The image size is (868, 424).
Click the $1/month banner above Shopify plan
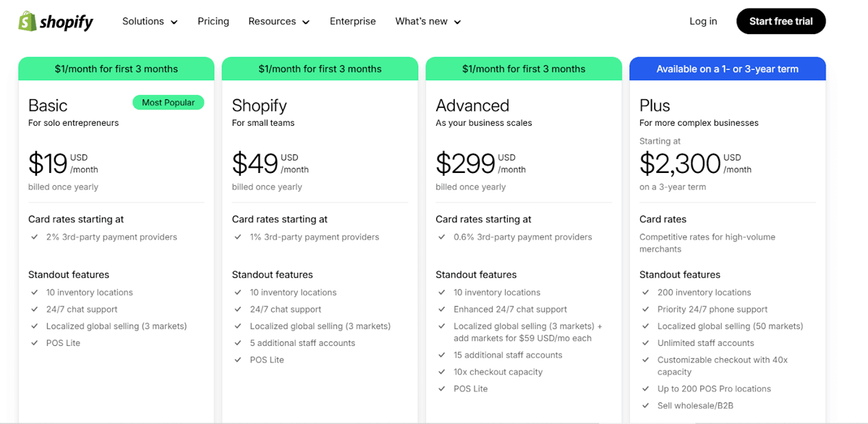coord(320,69)
